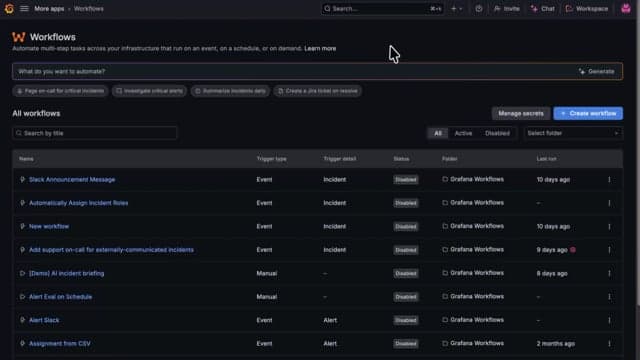The height and width of the screenshot is (360, 640).
Task: Click the red error indicator beside 9 days ago
Action: coord(573,250)
